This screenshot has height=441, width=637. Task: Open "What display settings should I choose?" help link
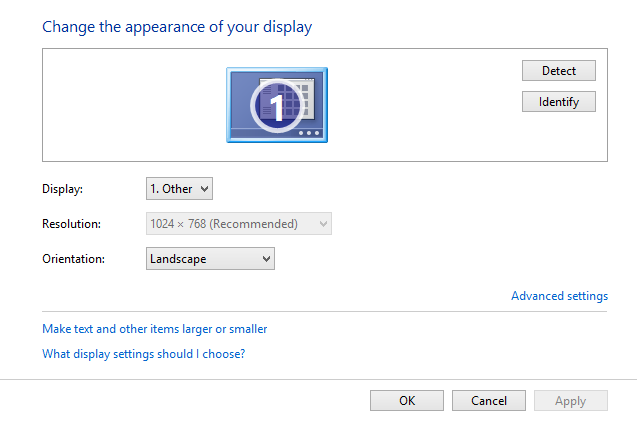[143, 354]
